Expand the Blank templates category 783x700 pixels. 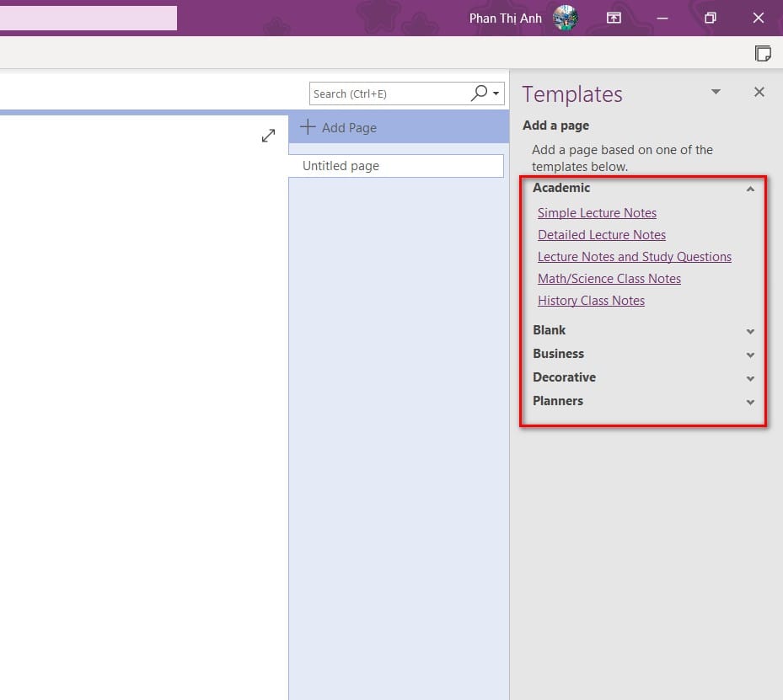tap(750, 331)
